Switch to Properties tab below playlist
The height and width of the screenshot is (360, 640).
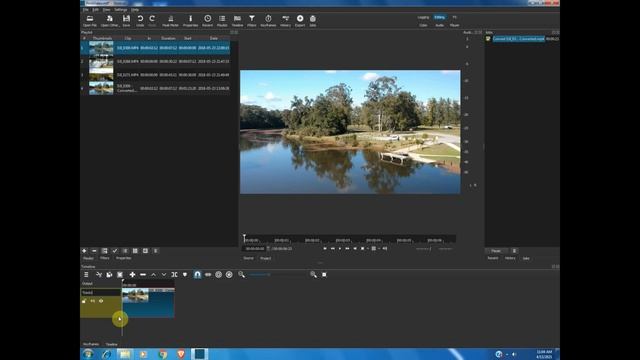point(123,258)
